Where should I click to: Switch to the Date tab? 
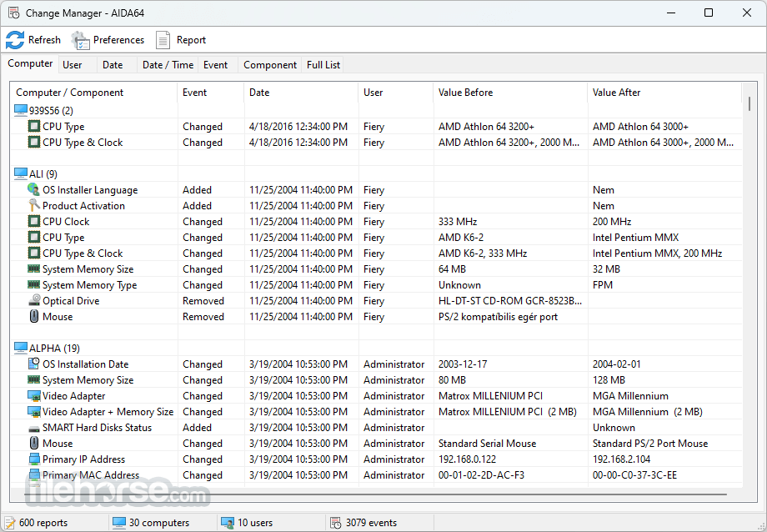click(113, 64)
